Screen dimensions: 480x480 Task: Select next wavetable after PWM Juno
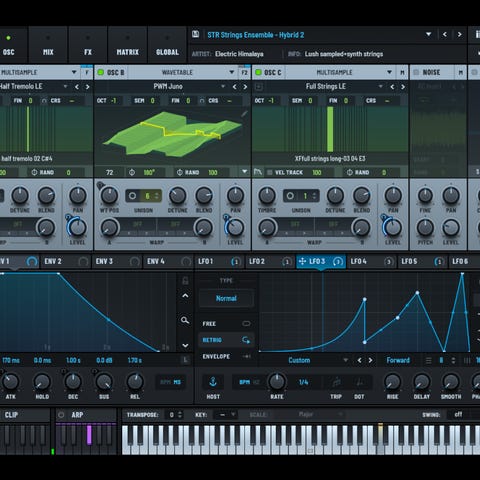click(245, 87)
